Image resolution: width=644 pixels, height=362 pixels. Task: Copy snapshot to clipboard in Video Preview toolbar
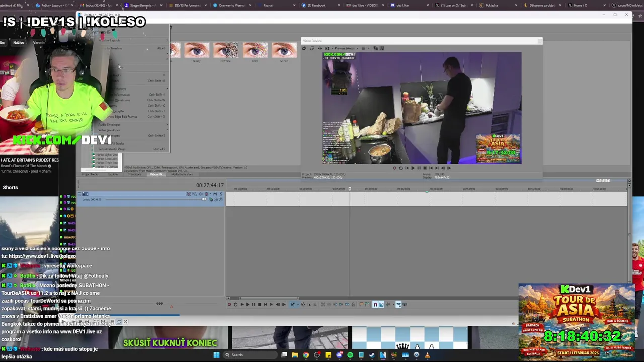click(375, 48)
